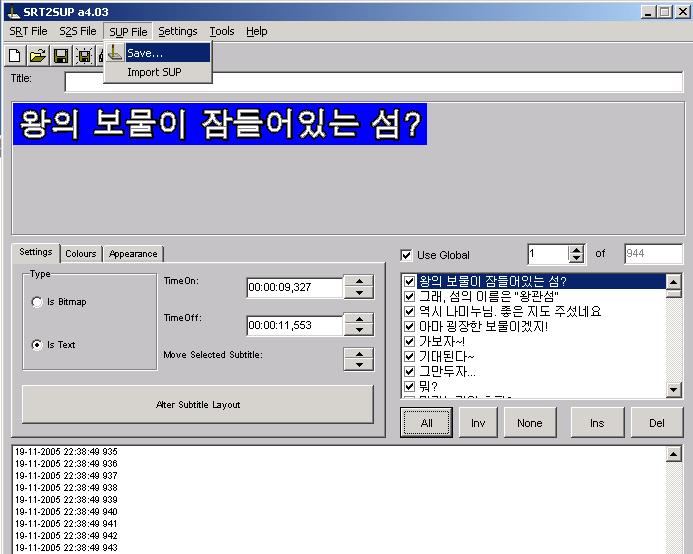Increase TimeOn with the up arrow
Image resolution: width=693 pixels, height=554 pixels.
coord(359,281)
